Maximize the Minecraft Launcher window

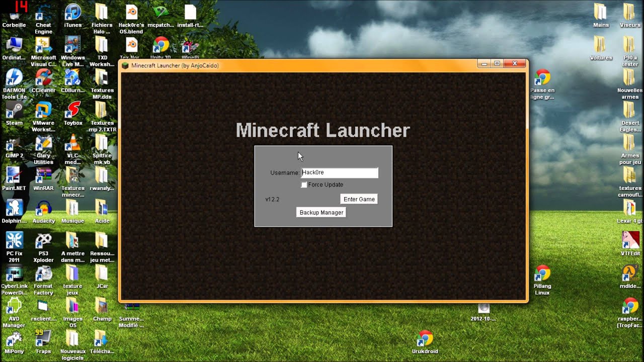pos(497,63)
